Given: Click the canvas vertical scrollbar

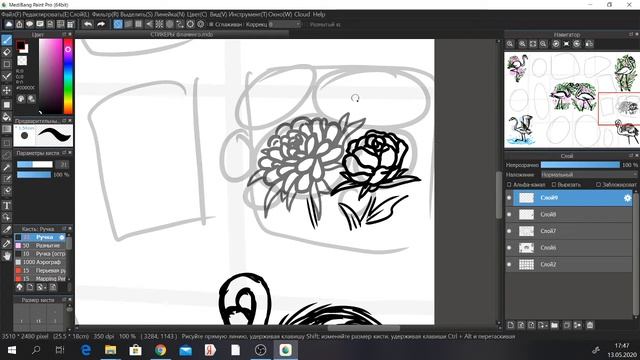Looking at the screenshot, I should (x=498, y=195).
